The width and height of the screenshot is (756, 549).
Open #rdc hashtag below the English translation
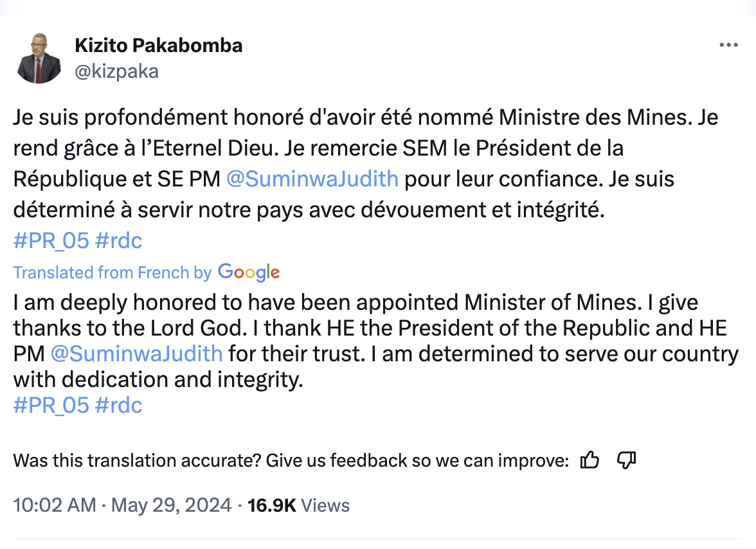(118, 406)
